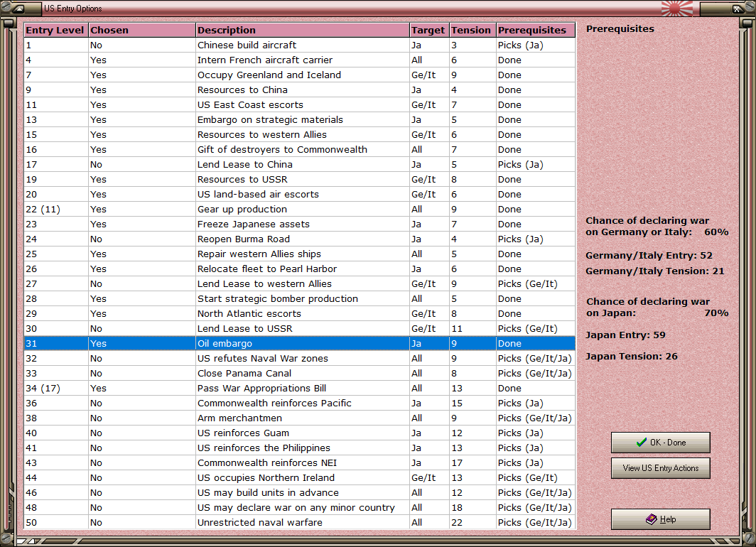Click the Japan Entry: 59 label
Image resolution: width=756 pixels, height=547 pixels.
point(625,335)
